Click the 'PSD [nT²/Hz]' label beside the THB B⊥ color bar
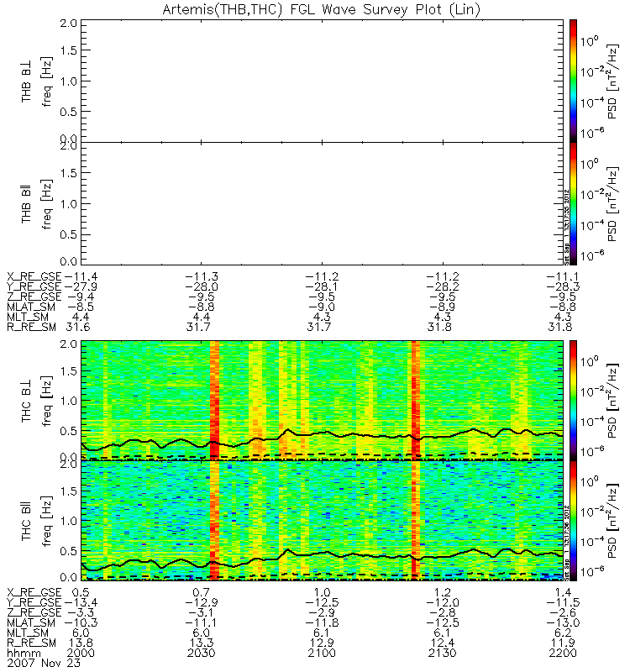This screenshot has width=630, height=672. pos(613,81)
